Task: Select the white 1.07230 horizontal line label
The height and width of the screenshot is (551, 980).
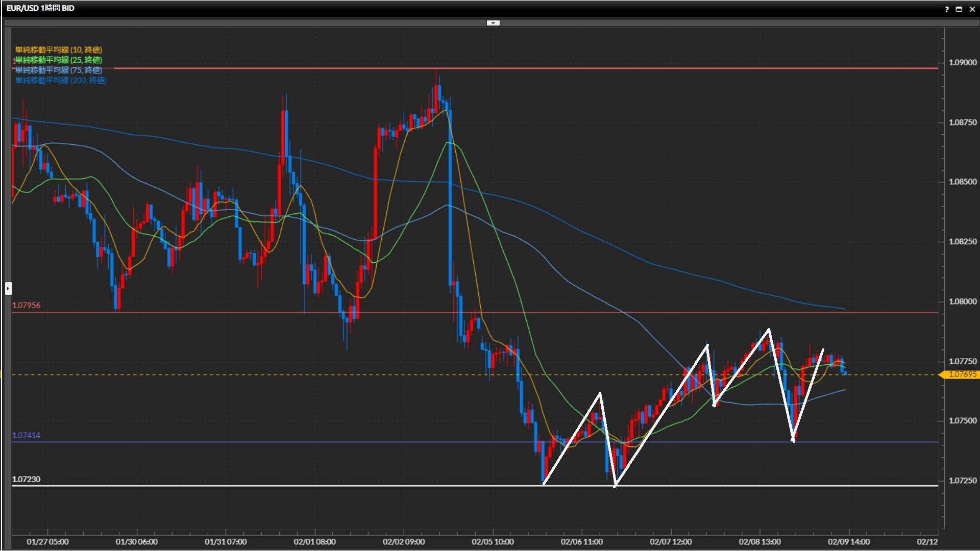Action: pos(26,480)
